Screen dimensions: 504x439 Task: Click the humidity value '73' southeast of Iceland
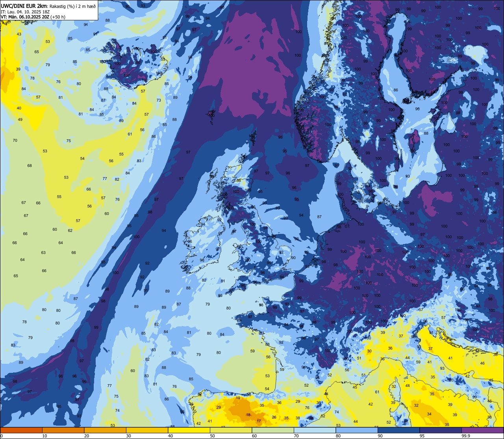pyautogui.click(x=159, y=100)
